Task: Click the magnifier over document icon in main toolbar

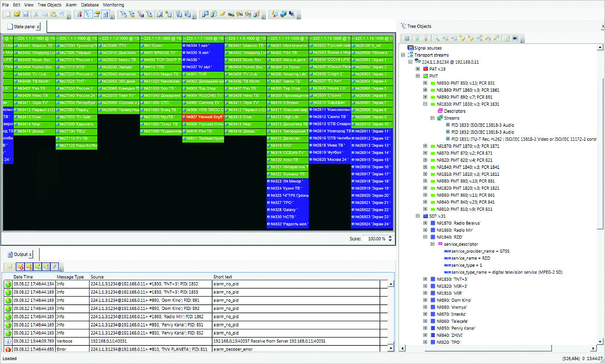Action: coord(159,14)
